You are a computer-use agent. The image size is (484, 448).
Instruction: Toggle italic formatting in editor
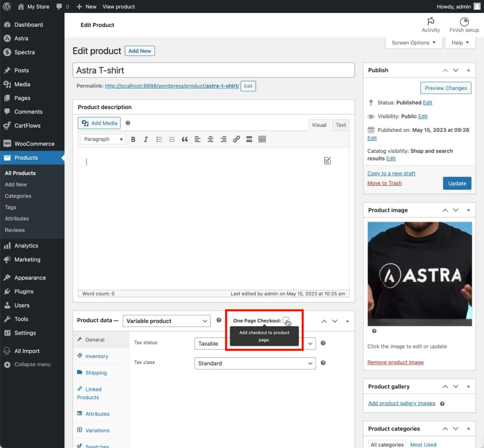(x=146, y=139)
